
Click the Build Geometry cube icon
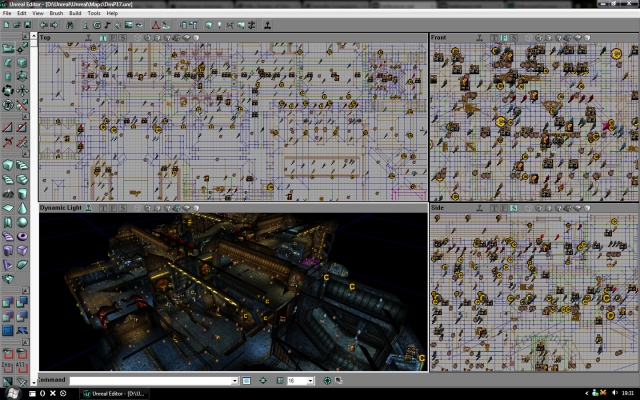coord(209,25)
